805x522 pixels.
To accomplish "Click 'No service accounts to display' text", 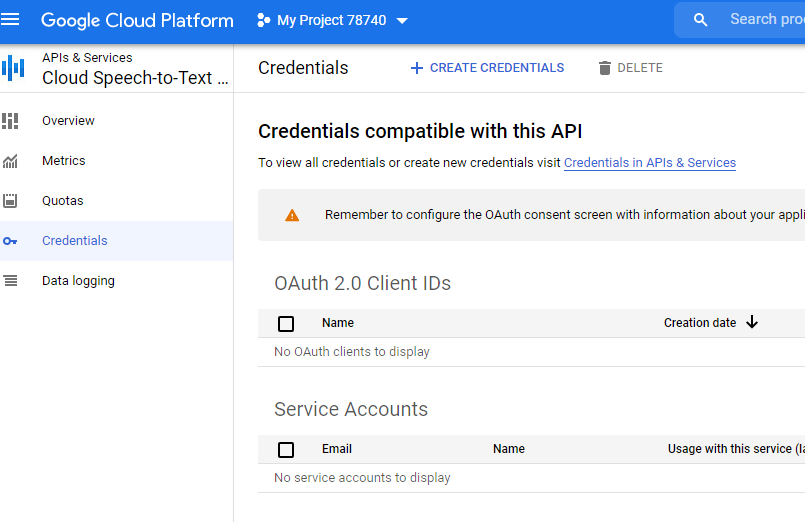I will (x=362, y=478).
